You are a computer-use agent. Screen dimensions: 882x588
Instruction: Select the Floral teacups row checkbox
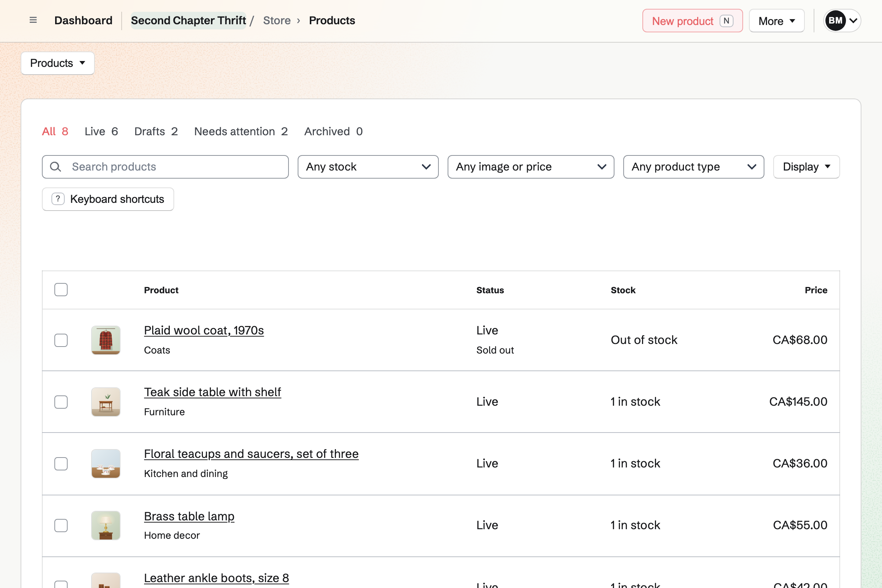(x=61, y=464)
